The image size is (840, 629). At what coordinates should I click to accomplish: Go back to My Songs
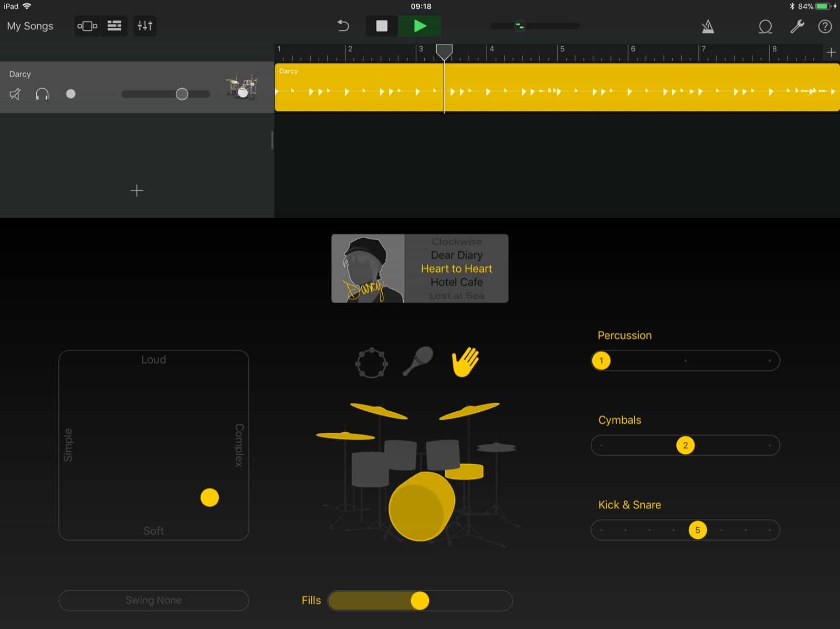(30, 26)
